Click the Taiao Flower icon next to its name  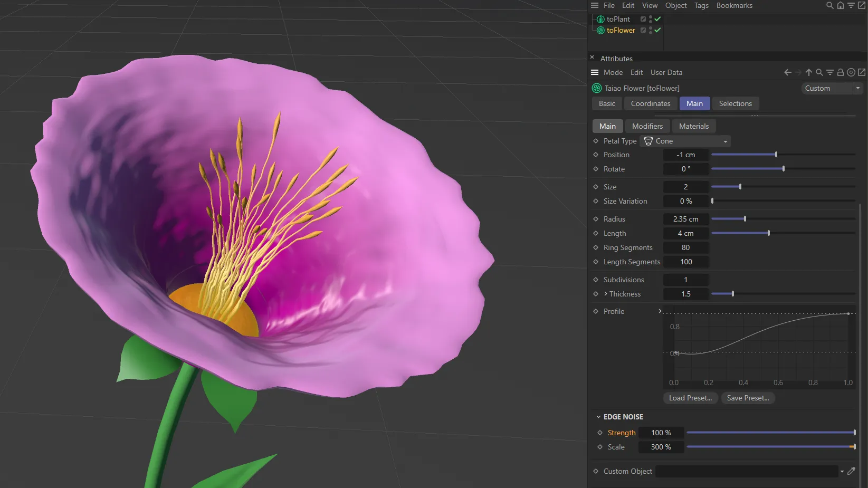pos(596,88)
